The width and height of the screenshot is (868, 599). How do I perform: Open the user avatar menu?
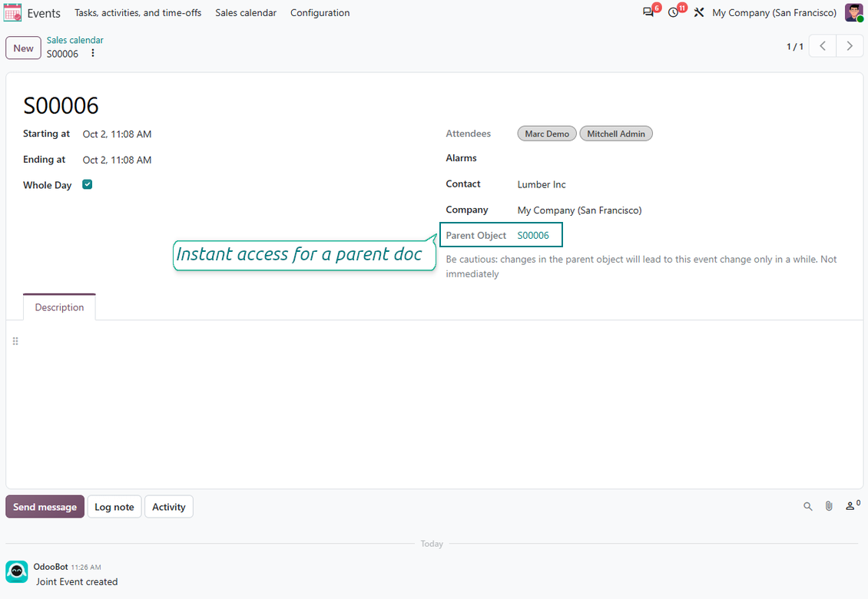tap(853, 12)
